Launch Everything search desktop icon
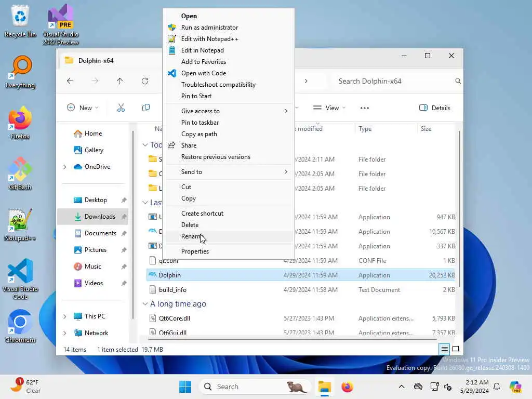Screen dimensions: 532x399 20,72
